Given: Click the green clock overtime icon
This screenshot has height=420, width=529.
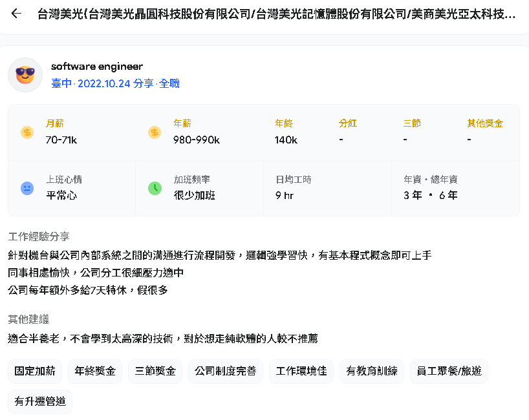Looking at the screenshot, I should click(x=155, y=188).
